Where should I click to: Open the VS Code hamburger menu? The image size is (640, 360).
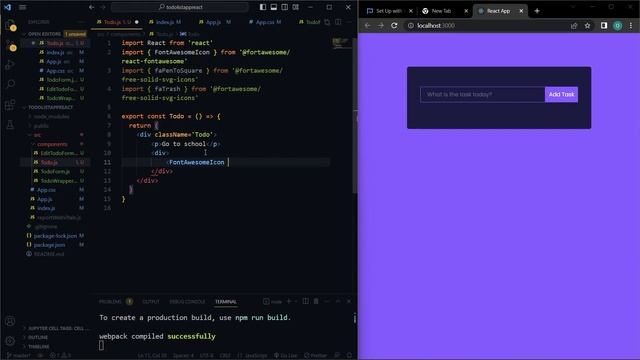point(22,7)
